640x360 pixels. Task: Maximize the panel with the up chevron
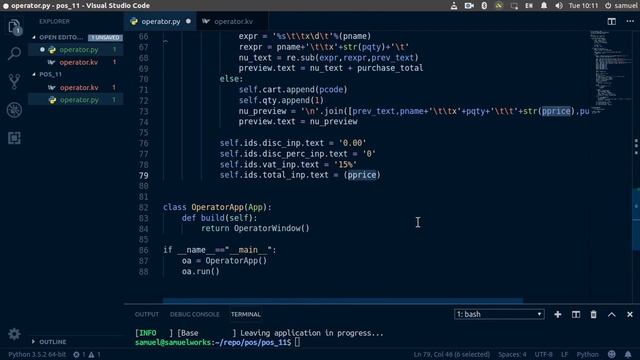[611, 314]
